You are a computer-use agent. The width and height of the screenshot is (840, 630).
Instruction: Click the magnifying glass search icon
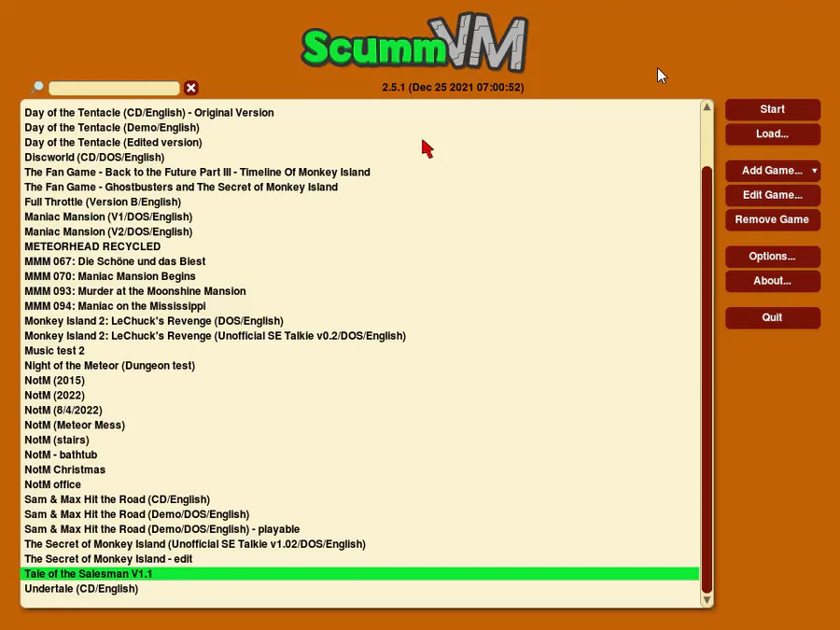tap(37, 88)
